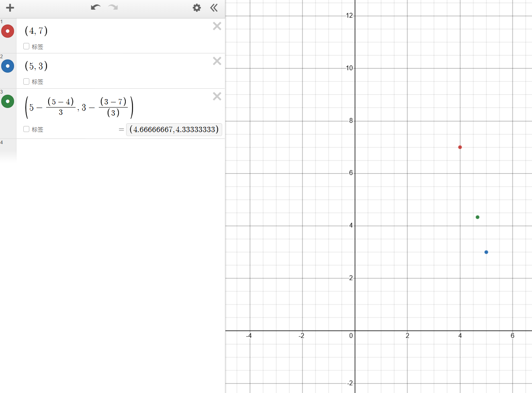The image size is (532, 393).
Task: Delete expression 2 with its X
Action: (x=217, y=61)
